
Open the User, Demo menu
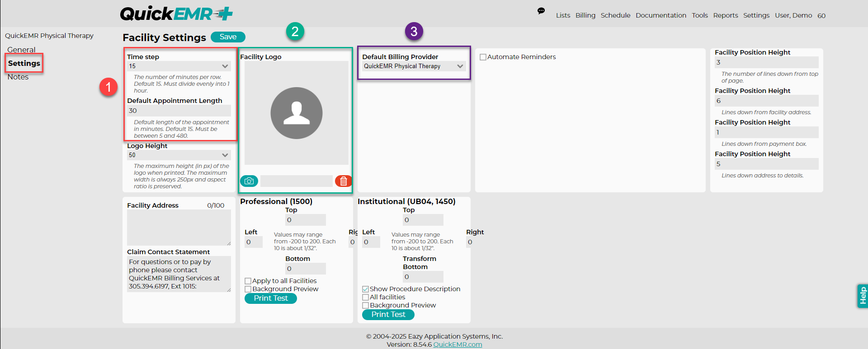[793, 15]
